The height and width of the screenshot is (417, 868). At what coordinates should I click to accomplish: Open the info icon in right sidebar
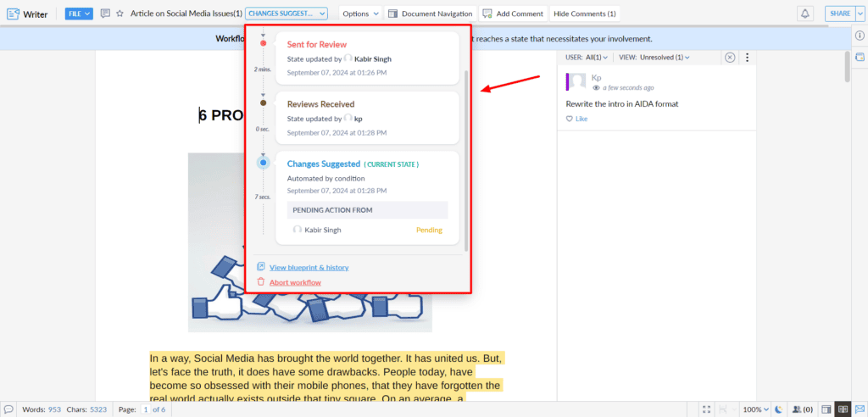tap(860, 36)
